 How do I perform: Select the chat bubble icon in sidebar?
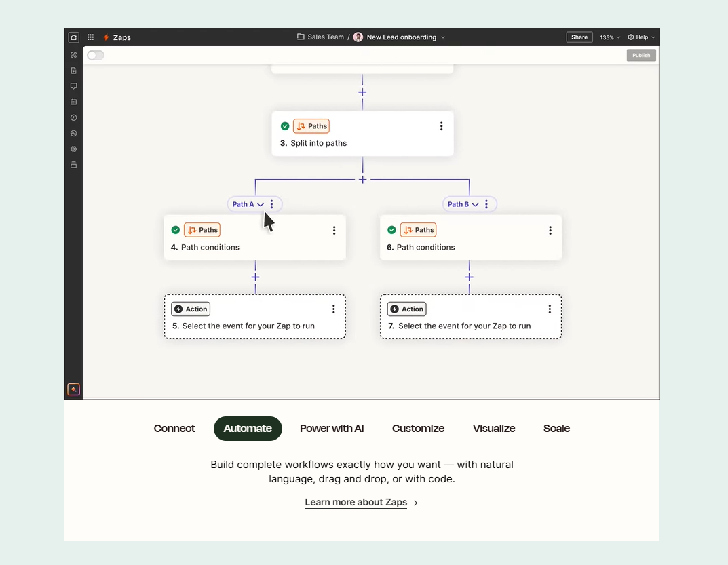pyautogui.click(x=73, y=85)
